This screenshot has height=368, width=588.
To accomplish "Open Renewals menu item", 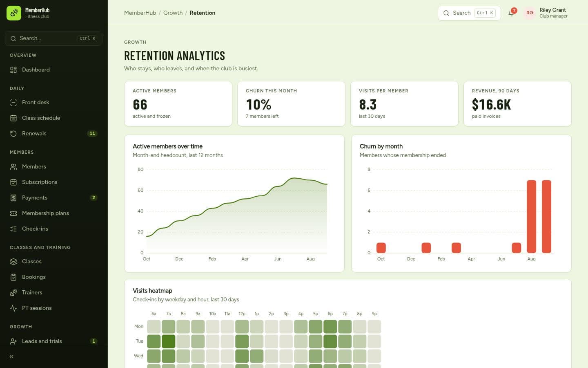I will point(54,134).
